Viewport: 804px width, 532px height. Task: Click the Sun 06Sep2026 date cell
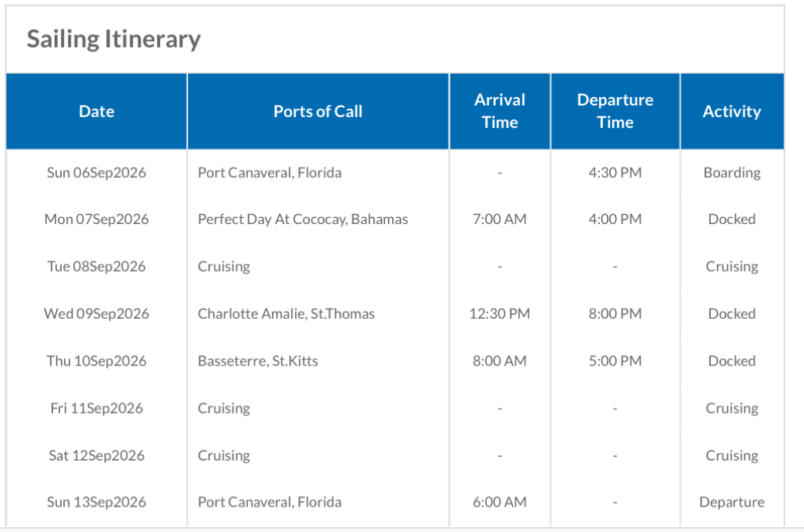[96, 172]
